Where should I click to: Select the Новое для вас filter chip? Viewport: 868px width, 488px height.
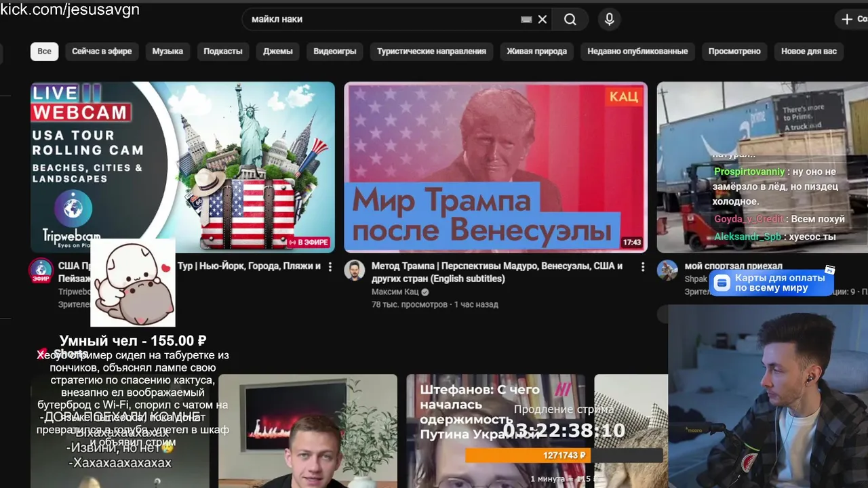point(809,52)
